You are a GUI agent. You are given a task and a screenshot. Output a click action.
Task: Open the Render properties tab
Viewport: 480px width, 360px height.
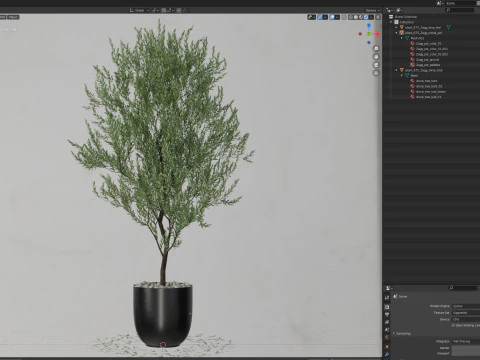(x=387, y=307)
